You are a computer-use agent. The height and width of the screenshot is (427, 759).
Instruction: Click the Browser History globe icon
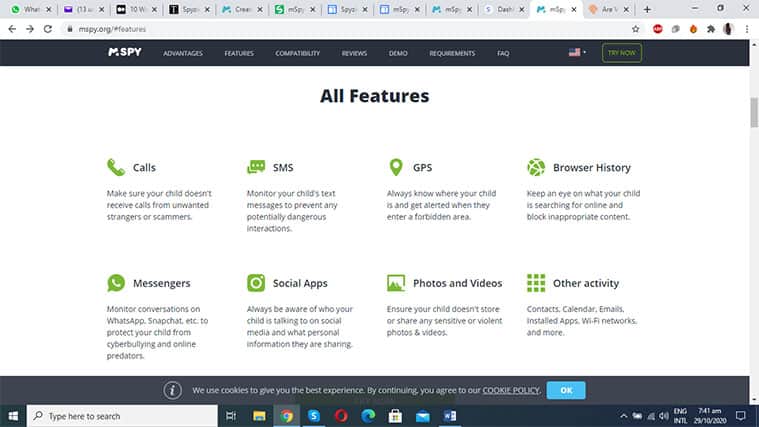536,167
